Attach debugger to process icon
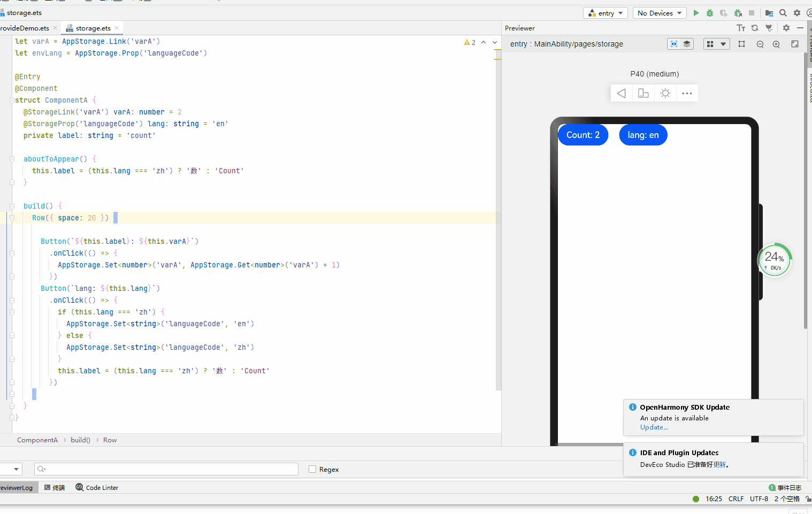 coord(738,13)
